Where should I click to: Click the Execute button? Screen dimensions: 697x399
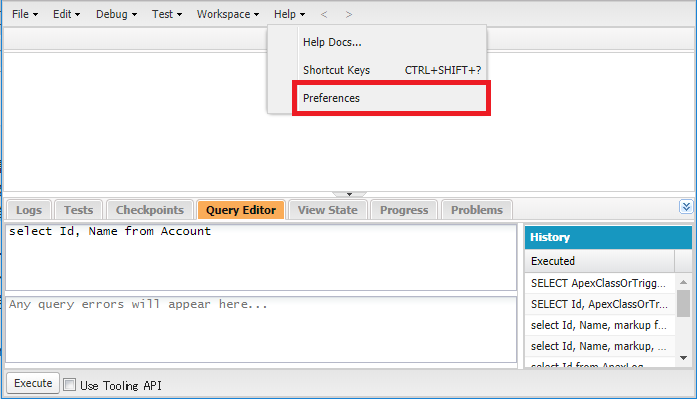pos(33,383)
